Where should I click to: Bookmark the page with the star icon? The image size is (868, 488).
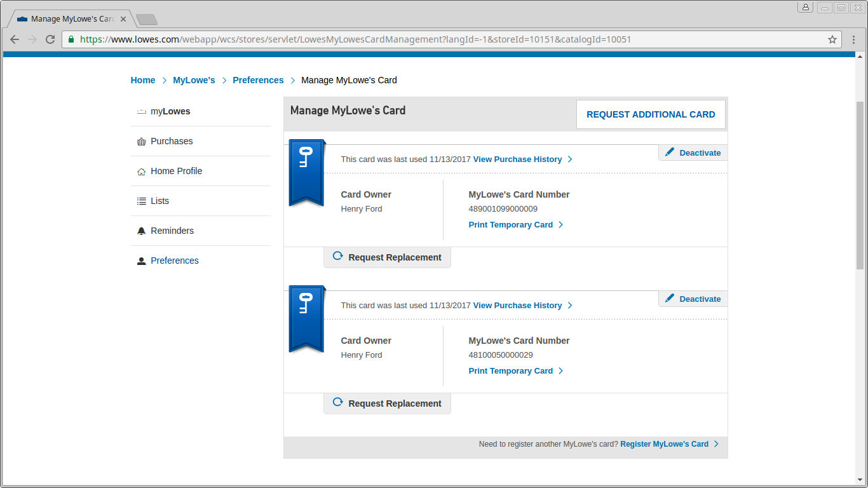coord(832,39)
